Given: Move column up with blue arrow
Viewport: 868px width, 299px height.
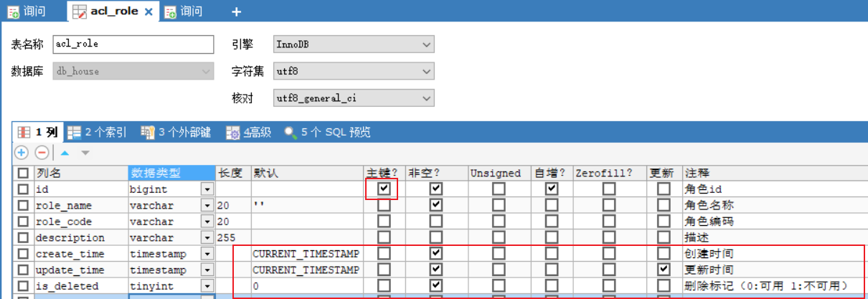Looking at the screenshot, I should 65,153.
